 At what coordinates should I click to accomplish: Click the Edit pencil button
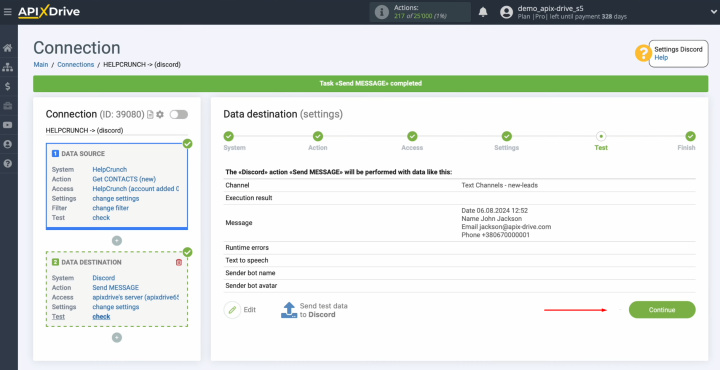click(x=240, y=310)
